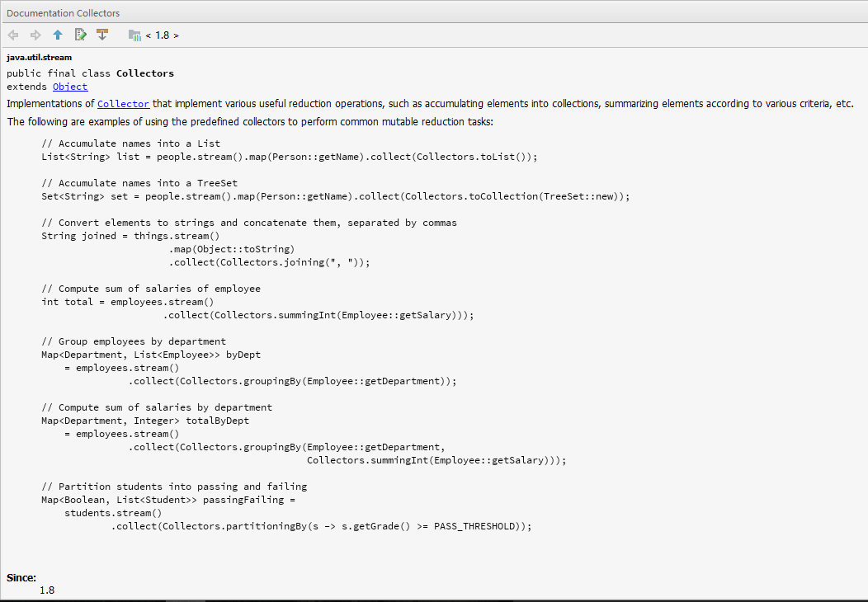
Task: Click the 'Group employees by department' comment
Action: pyautogui.click(x=134, y=341)
